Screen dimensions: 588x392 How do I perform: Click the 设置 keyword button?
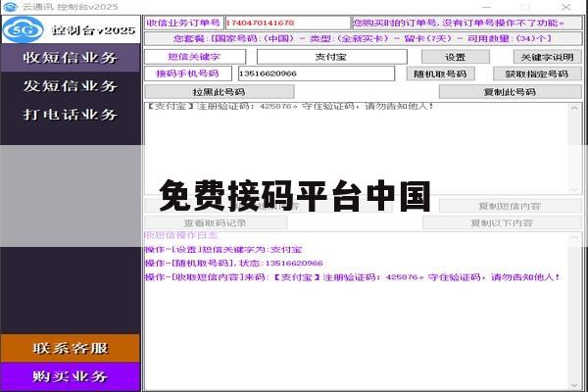456,57
